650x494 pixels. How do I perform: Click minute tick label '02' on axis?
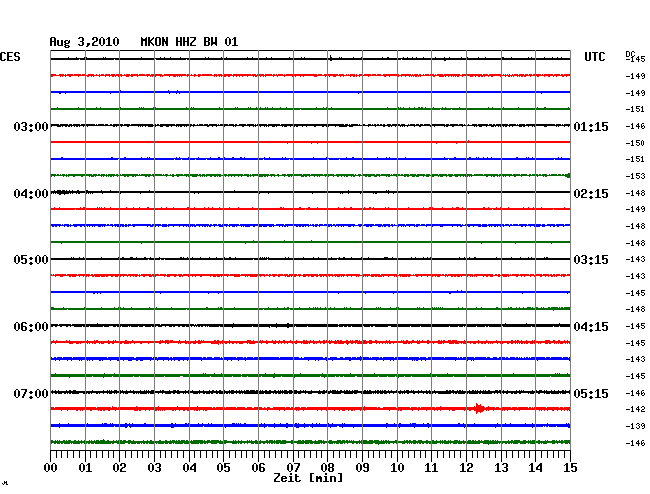click(119, 468)
